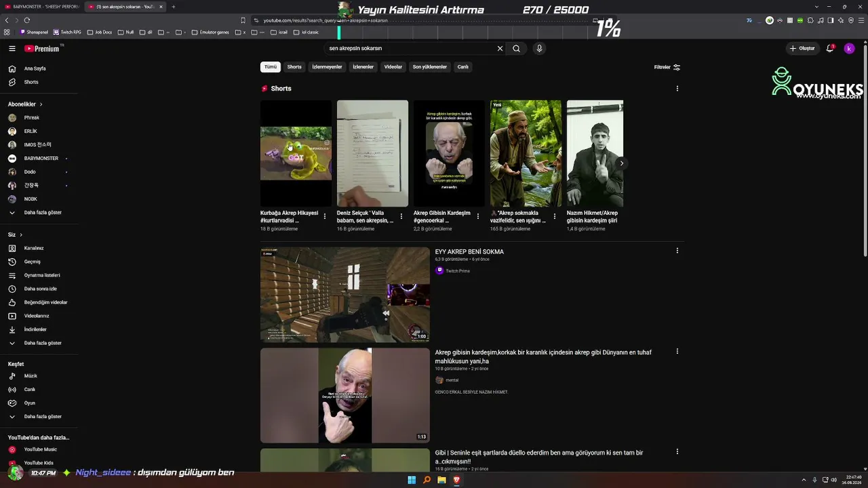
Task: Select the İzlenmeyenler filter chip
Action: 327,67
